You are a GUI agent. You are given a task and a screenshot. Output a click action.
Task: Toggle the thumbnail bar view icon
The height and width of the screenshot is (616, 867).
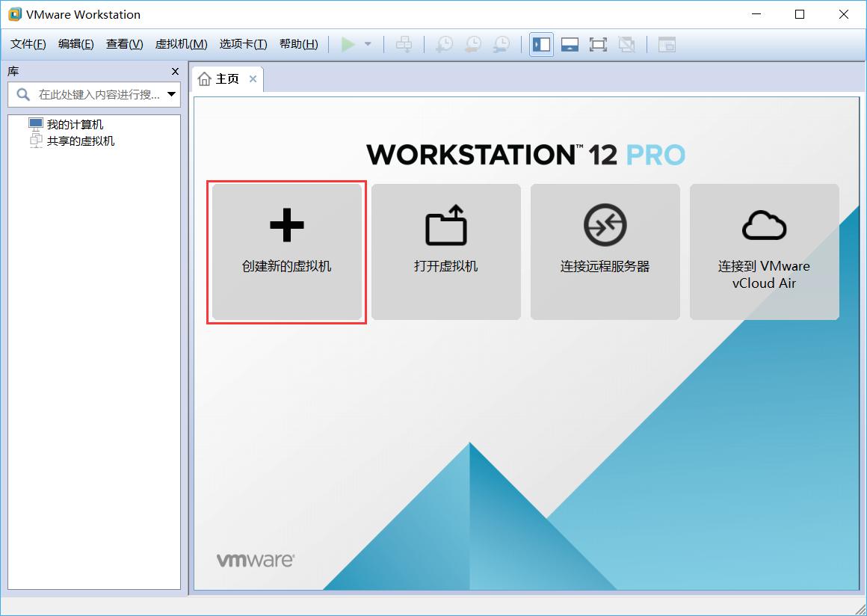(570, 44)
